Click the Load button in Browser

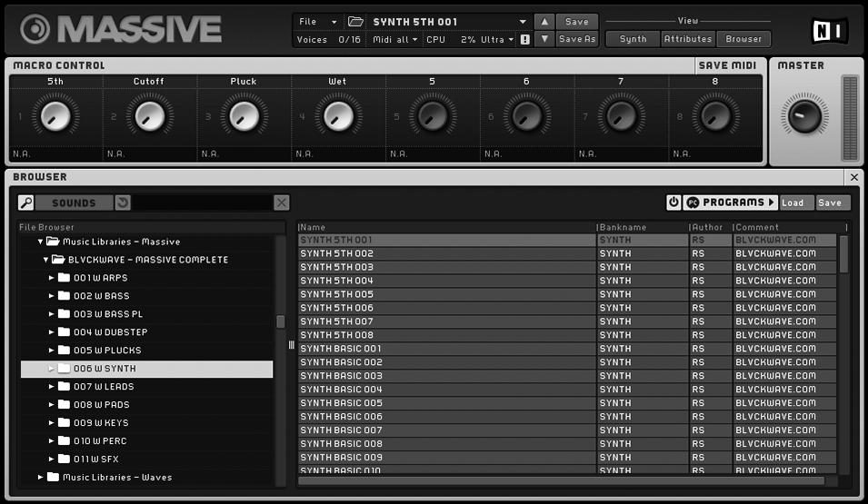pos(793,203)
